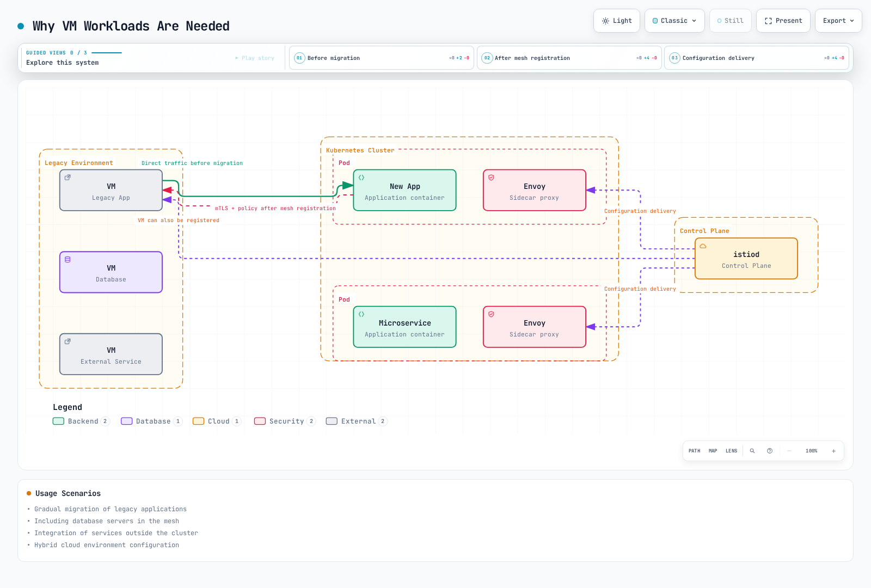The width and height of the screenshot is (871, 588).
Task: Click the code icon on the Microservice node
Action: click(x=361, y=314)
